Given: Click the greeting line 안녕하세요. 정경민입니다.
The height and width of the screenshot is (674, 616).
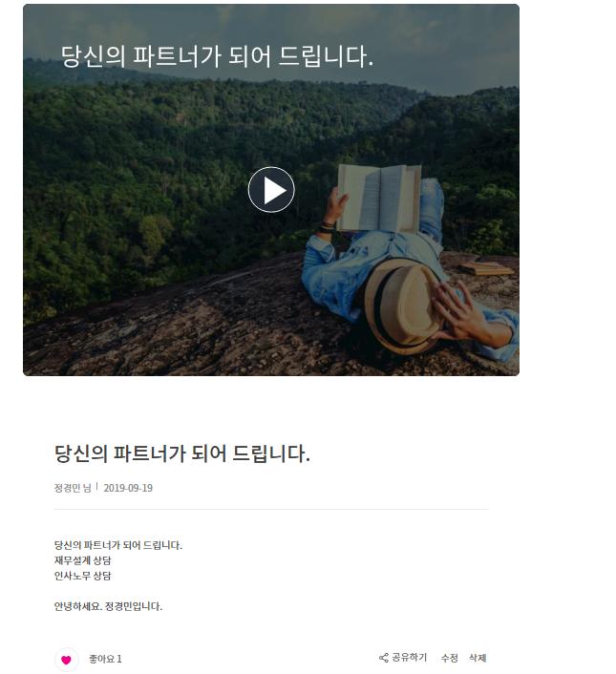Looking at the screenshot, I should [x=108, y=606].
